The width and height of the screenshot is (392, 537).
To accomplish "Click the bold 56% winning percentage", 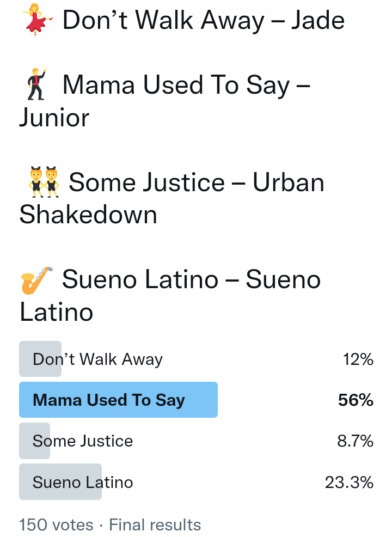I will [x=356, y=400].
